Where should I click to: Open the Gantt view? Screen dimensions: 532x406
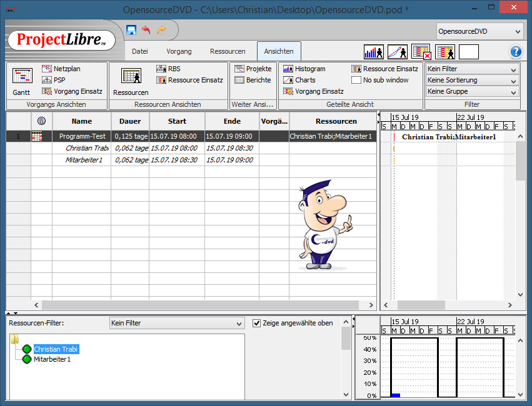21,81
